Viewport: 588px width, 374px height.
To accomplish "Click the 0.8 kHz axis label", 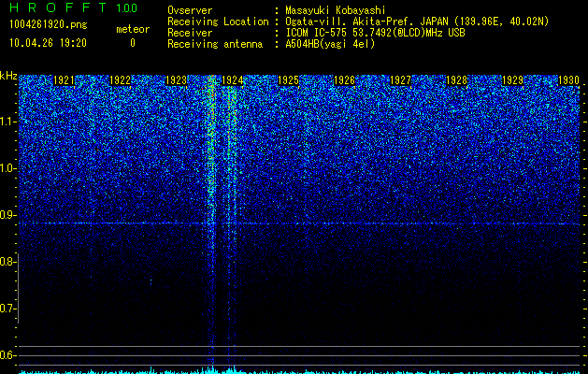I will pos(7,262).
